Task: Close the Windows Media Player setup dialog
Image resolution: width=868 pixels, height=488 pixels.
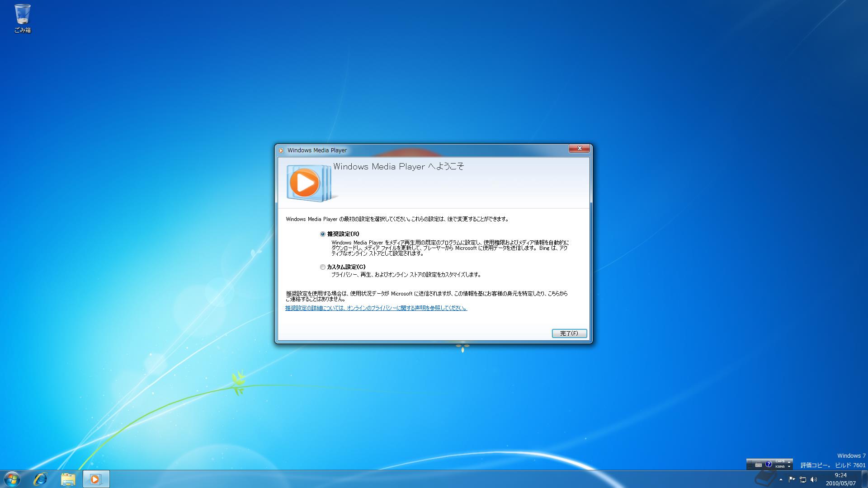Action: point(579,149)
